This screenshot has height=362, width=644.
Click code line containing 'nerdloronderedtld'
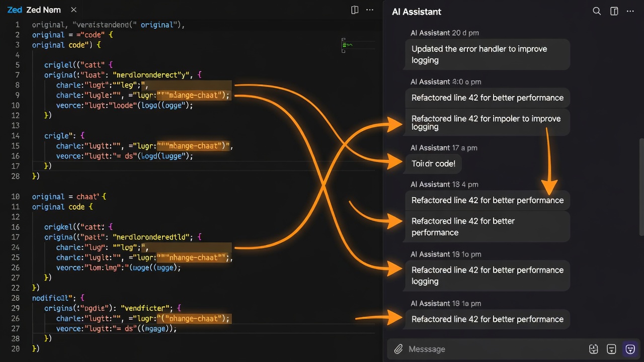pos(123,237)
